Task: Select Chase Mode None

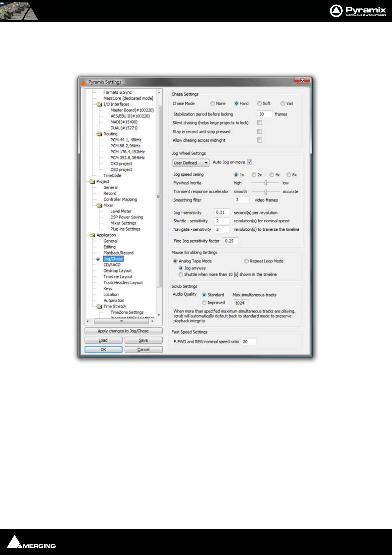Action: pyautogui.click(x=212, y=103)
